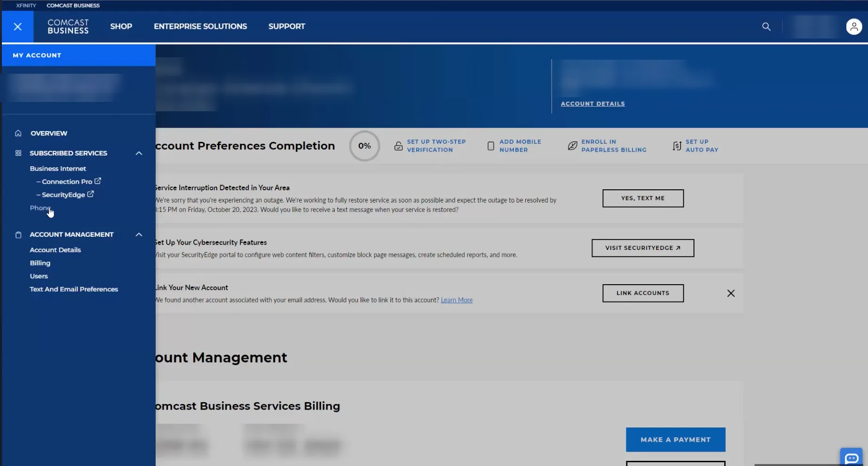This screenshot has height=466, width=868.
Task: Open the Learn More link
Action: pos(457,300)
